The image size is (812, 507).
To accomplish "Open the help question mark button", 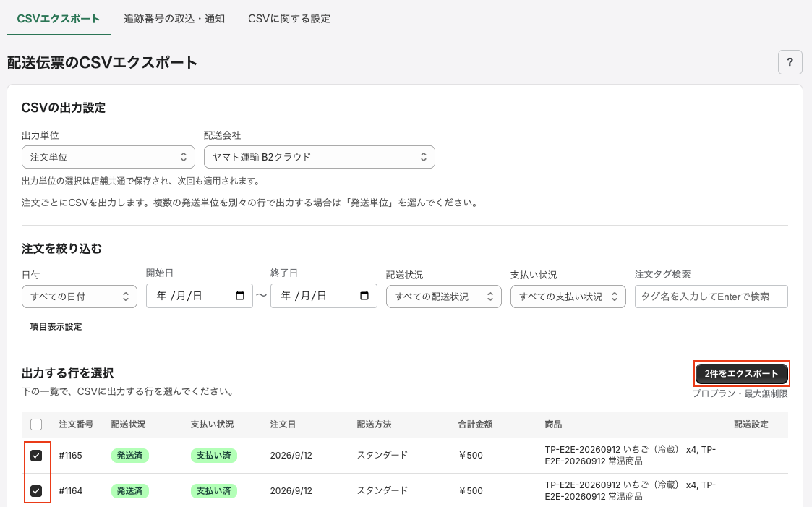I will pyautogui.click(x=790, y=62).
